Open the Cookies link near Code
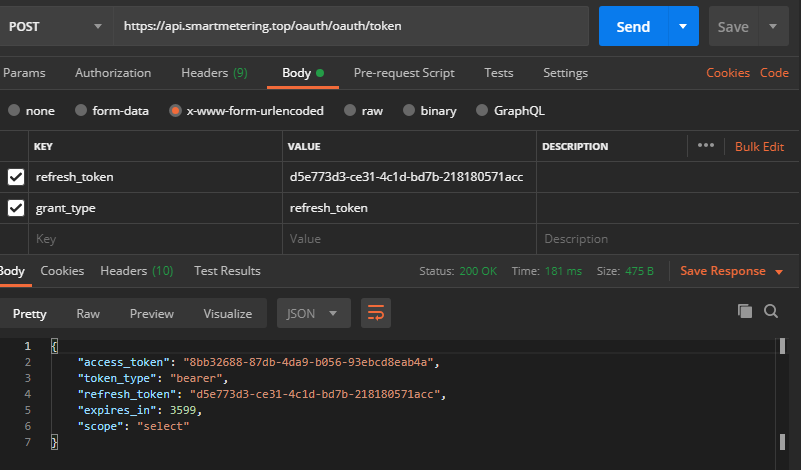 click(728, 73)
